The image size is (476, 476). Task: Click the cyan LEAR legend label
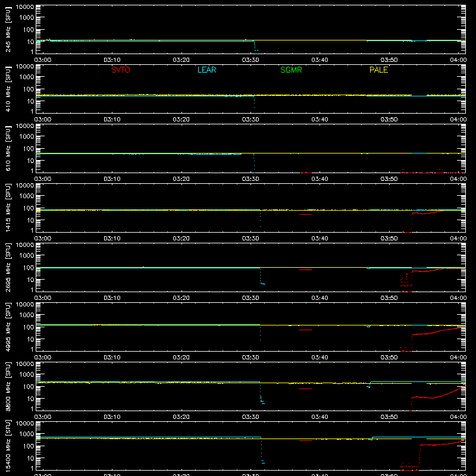click(x=206, y=70)
